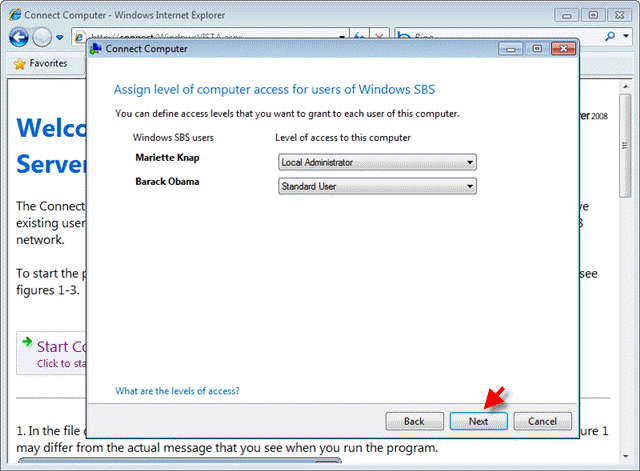Click scroll-up arrow of browser scrollbar

[625, 87]
